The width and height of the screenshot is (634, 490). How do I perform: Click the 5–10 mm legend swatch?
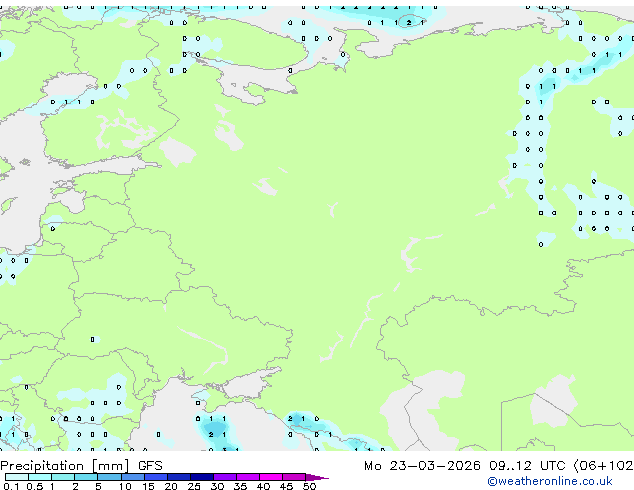(110, 477)
